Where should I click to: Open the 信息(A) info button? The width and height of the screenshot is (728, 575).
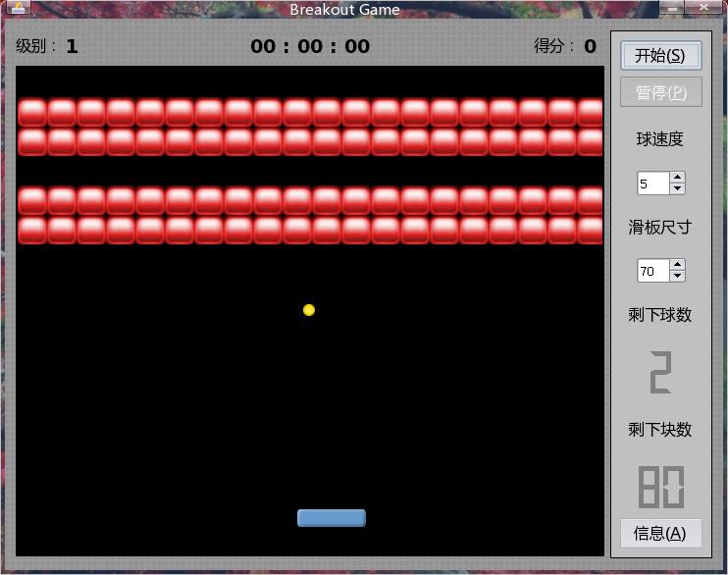[660, 533]
